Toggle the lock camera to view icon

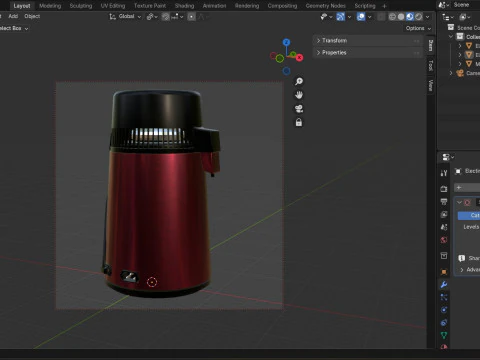299,122
